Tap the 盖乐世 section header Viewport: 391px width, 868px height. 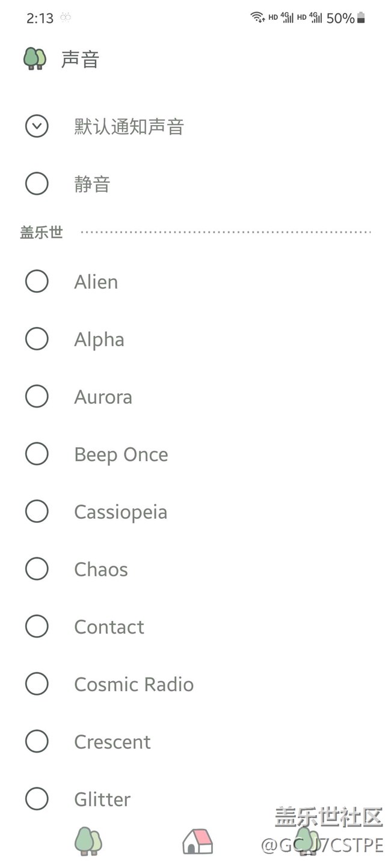(42, 232)
